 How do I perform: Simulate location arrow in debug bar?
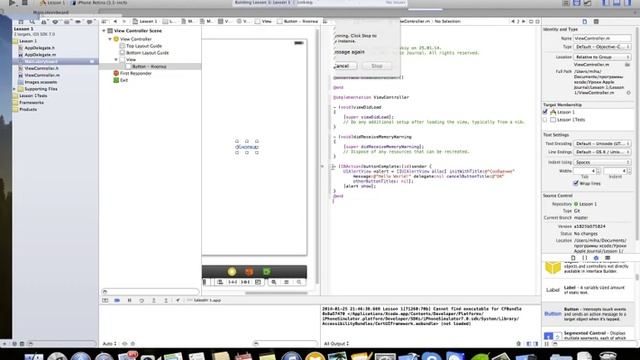[178, 300]
